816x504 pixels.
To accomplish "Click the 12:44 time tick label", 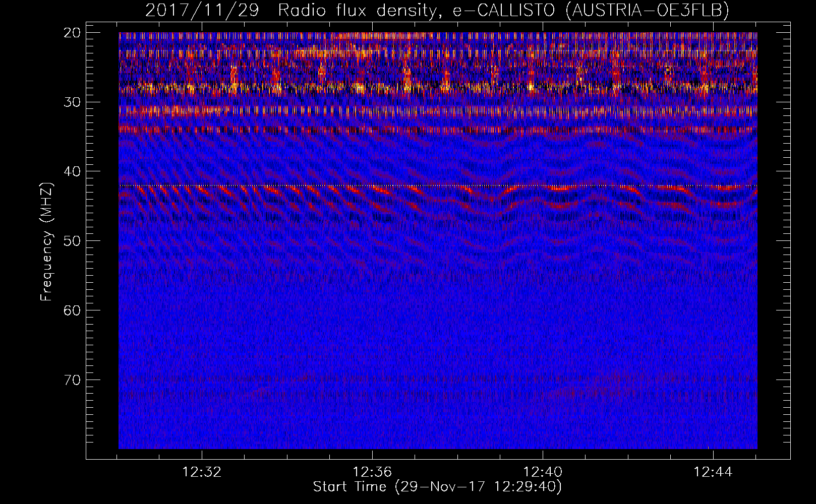I will click(713, 472).
